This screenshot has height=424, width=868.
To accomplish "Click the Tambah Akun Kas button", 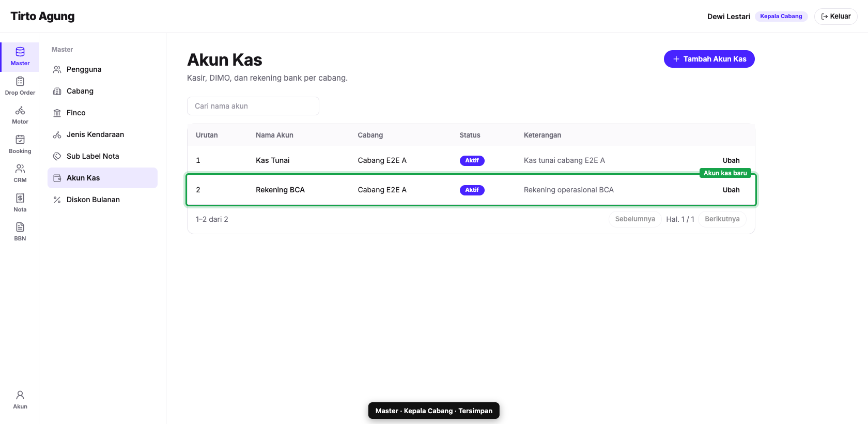I will pos(709,59).
